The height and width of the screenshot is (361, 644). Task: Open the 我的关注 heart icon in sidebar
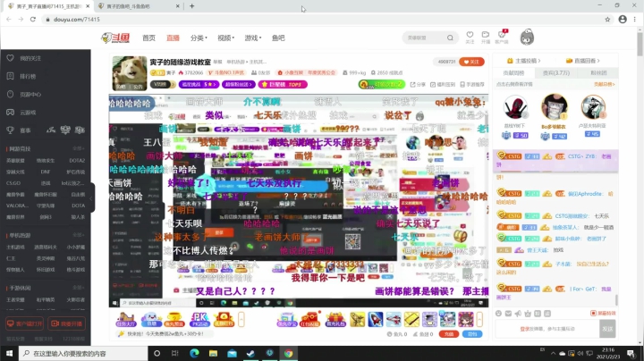[x=10, y=58]
